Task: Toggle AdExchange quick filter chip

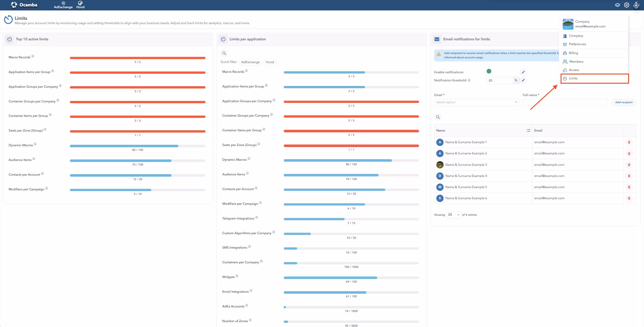Action: point(250,62)
